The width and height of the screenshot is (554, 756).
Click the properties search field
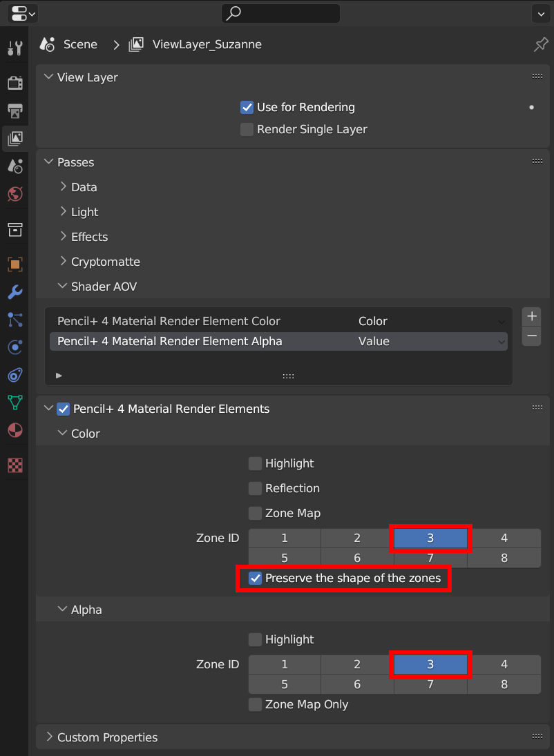[281, 14]
